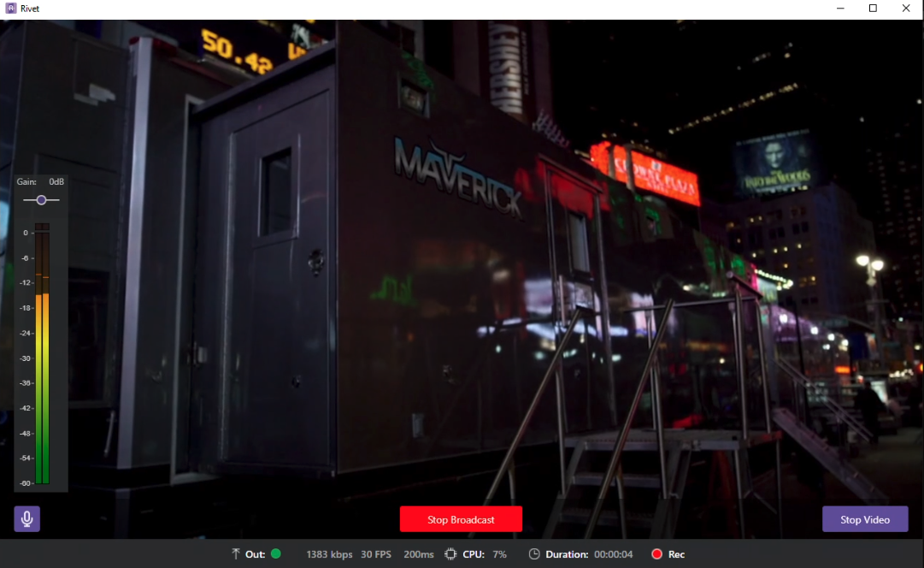
Task: Click the Duration label text
Action: tap(567, 554)
